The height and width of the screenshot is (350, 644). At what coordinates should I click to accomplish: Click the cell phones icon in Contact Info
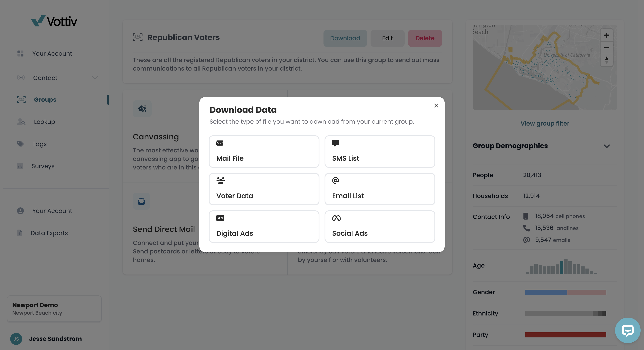(526, 216)
